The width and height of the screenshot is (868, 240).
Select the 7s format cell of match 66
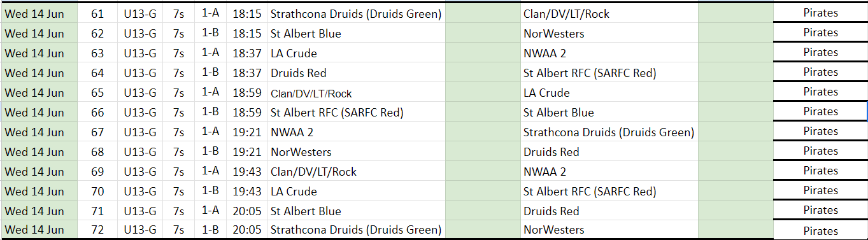click(179, 112)
